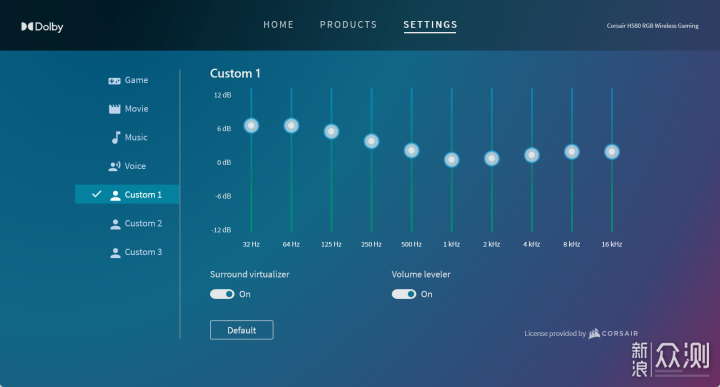Select the Custom 3 person icon
The height and width of the screenshot is (387, 720).
point(115,252)
